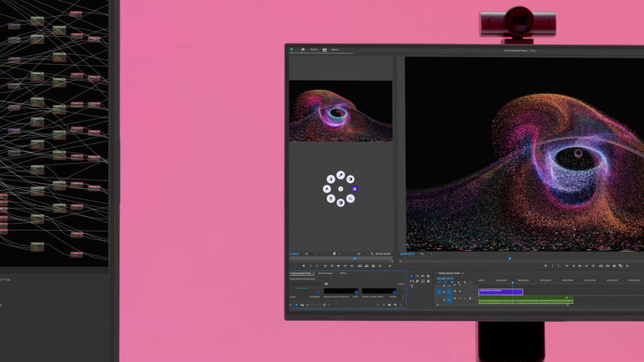Select the purple video clip on timeline

501,292
